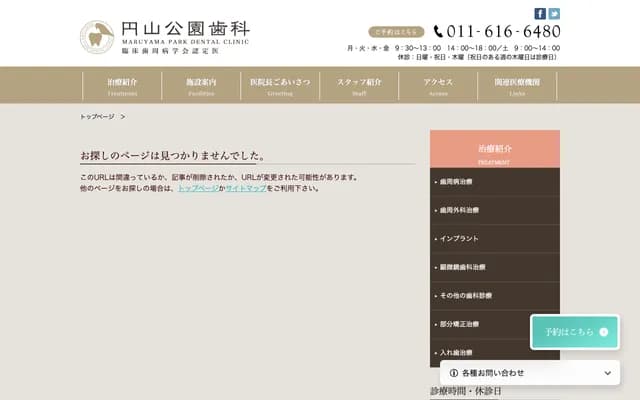Expand the 各種お問い合わせ panel with its chevron

(x=607, y=373)
